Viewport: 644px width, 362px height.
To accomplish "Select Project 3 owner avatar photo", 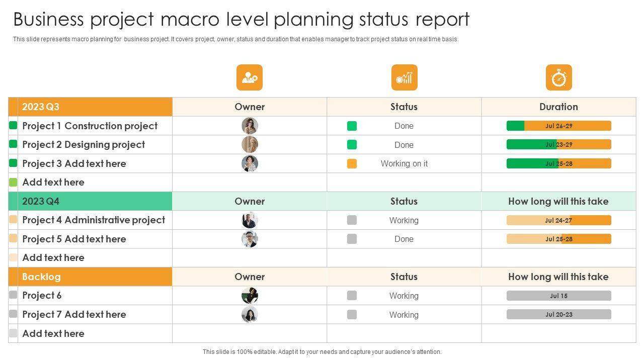I will tap(250, 163).
